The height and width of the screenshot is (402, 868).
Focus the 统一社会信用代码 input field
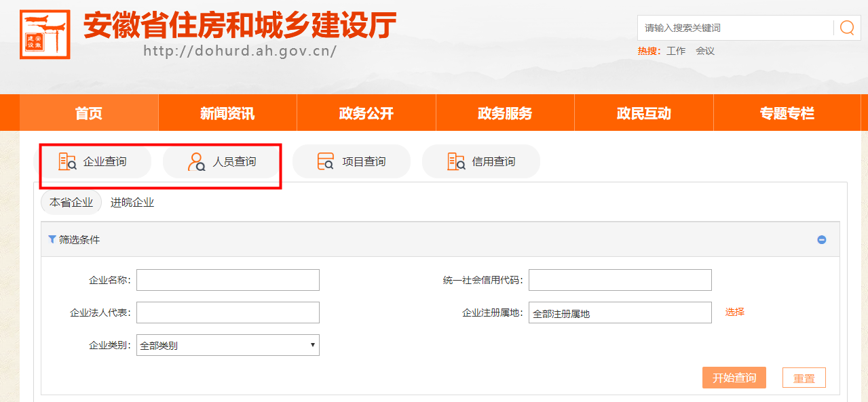pyautogui.click(x=620, y=280)
